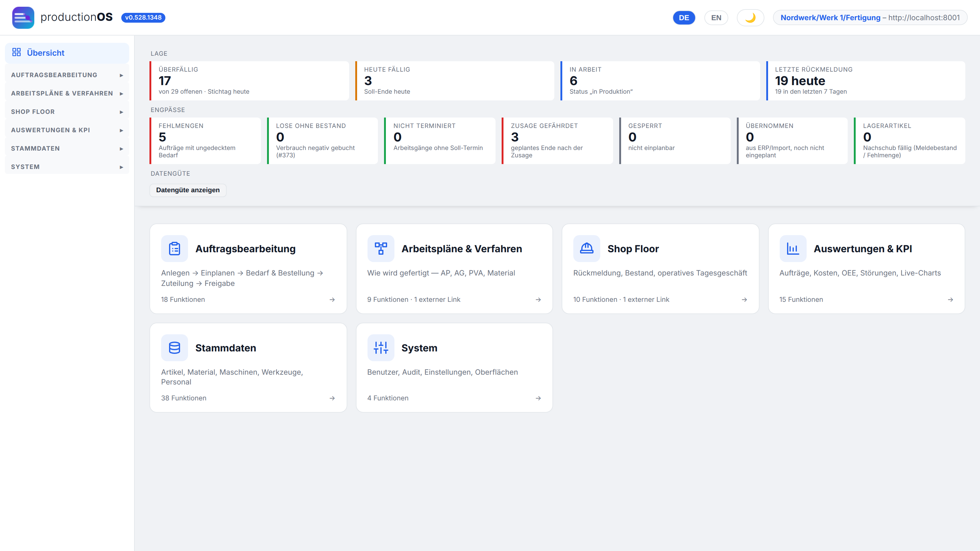Click arrow on the Shop Floor card
The image size is (980, 551).
744,300
